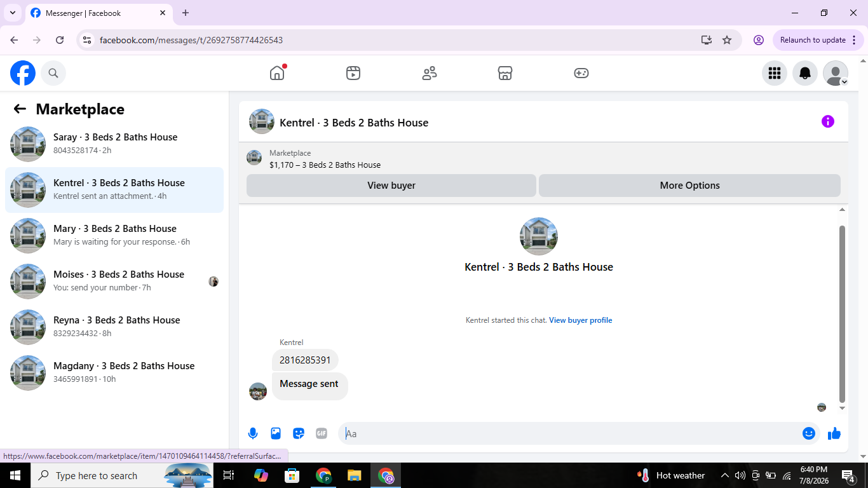Click the browser address bar
868x488 pixels.
click(394, 40)
